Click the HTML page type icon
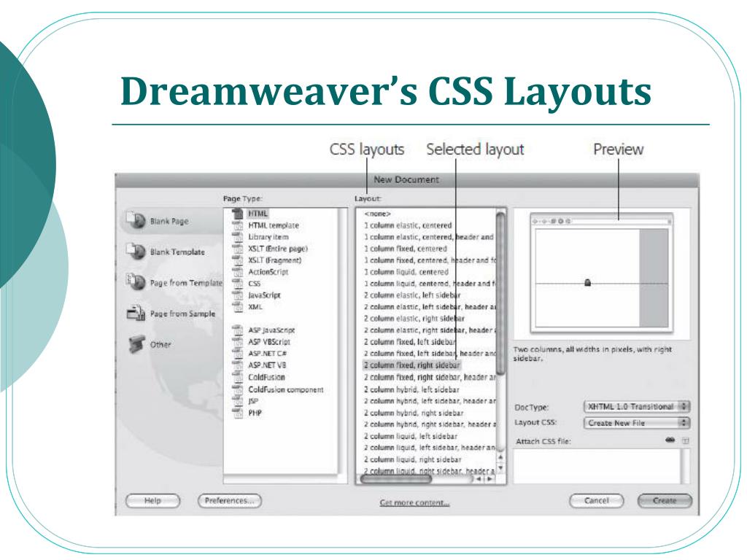 (237, 214)
